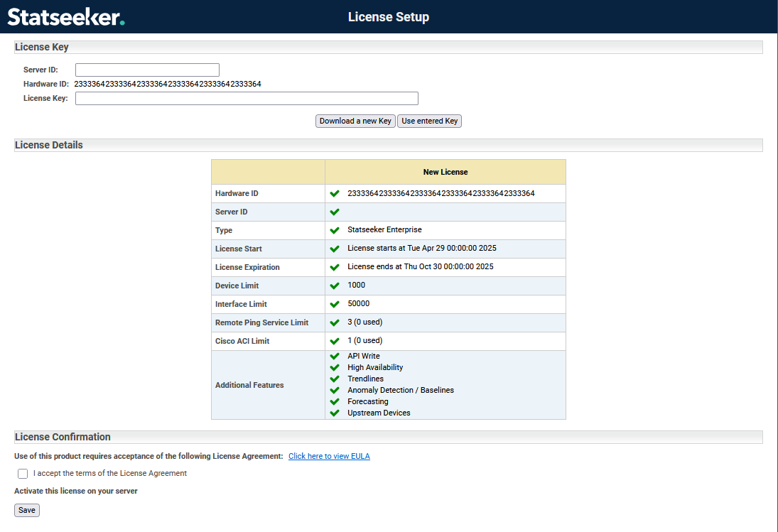
Task: Click the Forecasting feature text
Action: point(367,401)
